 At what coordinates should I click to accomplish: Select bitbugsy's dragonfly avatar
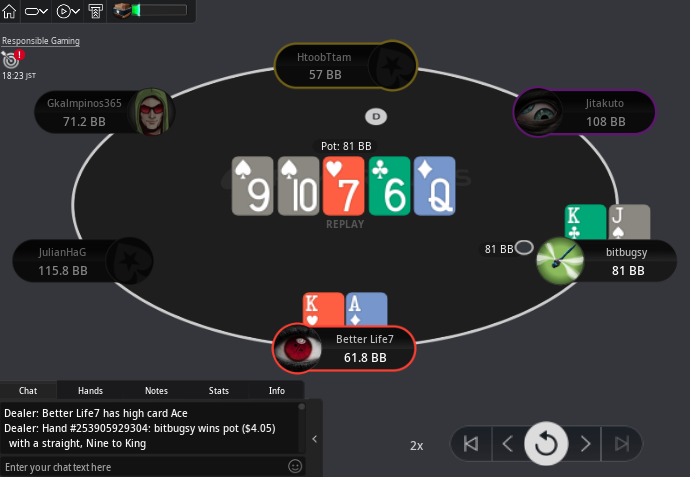(560, 261)
